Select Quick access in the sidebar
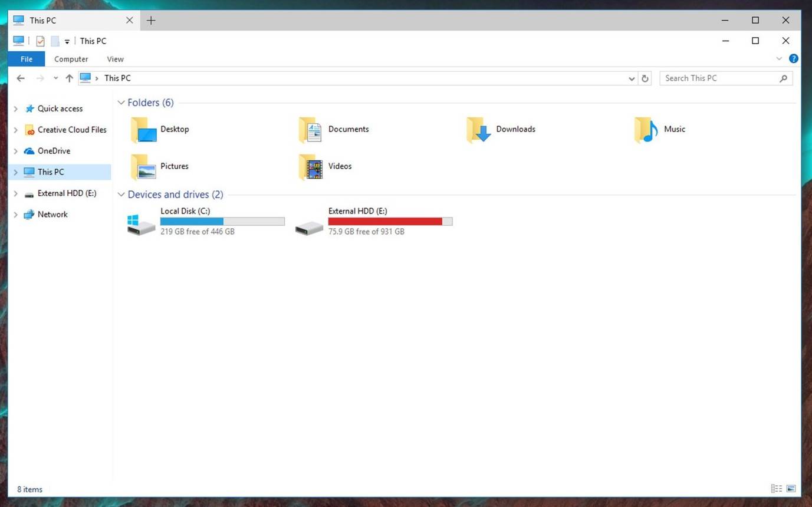 pyautogui.click(x=60, y=108)
